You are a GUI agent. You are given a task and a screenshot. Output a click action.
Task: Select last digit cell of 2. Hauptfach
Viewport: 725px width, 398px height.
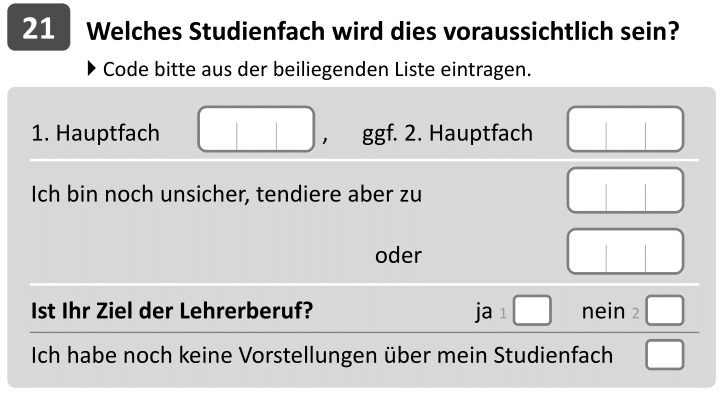point(664,129)
